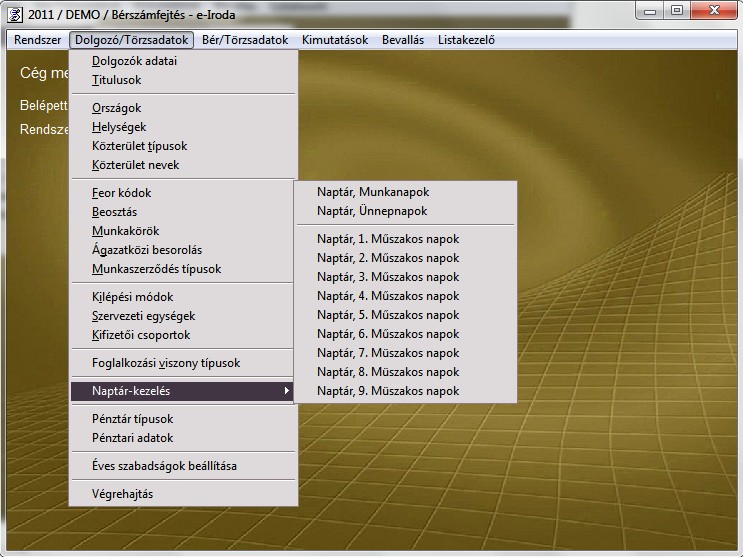This screenshot has height=557, width=743.
Task: Open Éves szabadságok beállítása
Action: click(x=164, y=466)
